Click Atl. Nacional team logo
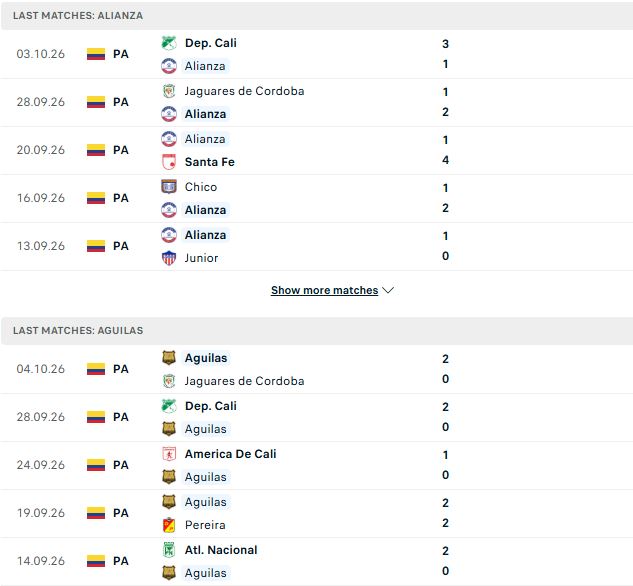 (169, 550)
